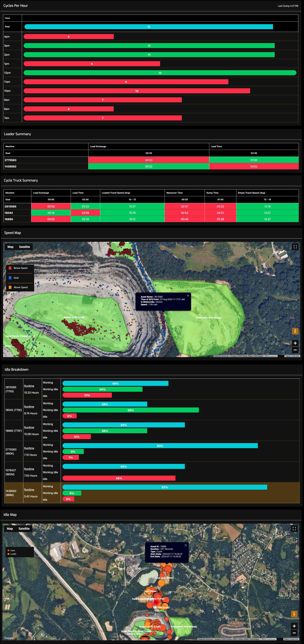Open Runtime link for 18042 (775E)

[x=29, y=407]
